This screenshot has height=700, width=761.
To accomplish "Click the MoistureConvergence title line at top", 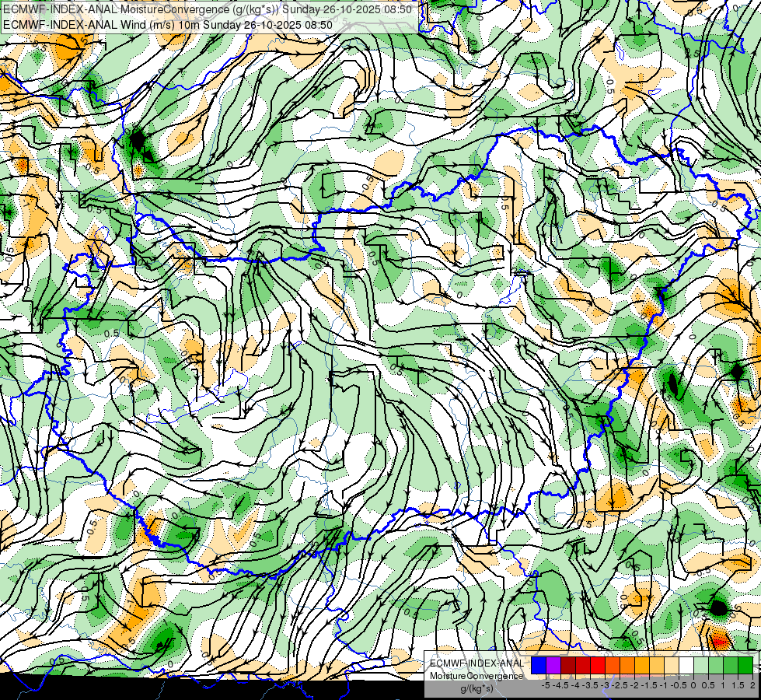I will (208, 9).
